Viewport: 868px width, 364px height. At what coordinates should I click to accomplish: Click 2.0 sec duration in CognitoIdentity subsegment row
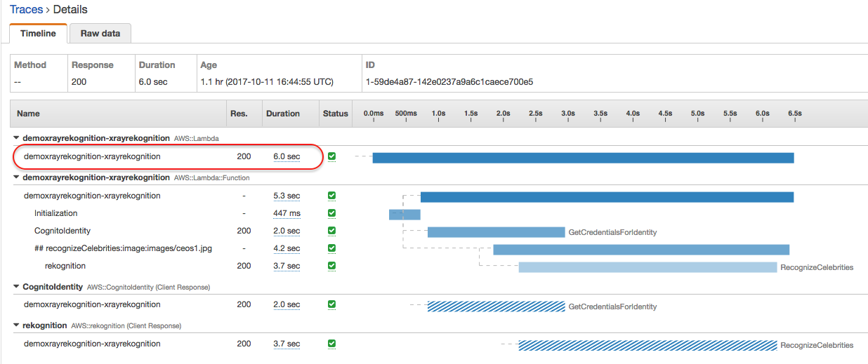click(287, 231)
